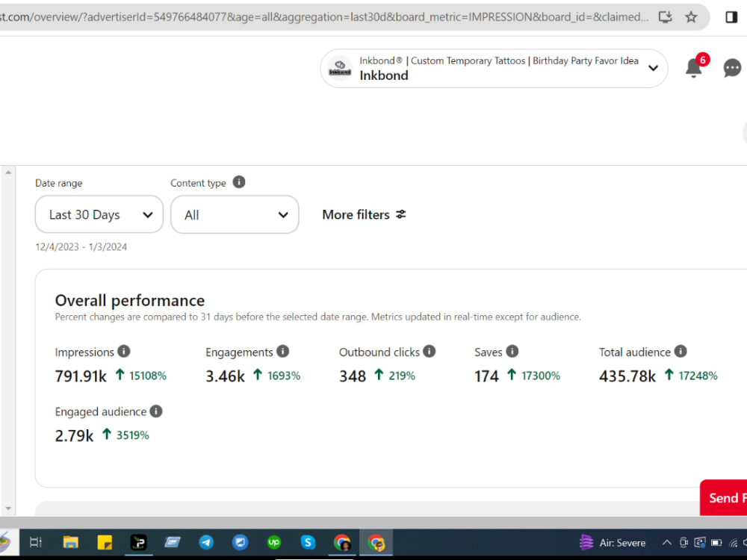This screenshot has height=560, width=747.
Task: Switch to the first Chrome taskbar icon
Action: (x=342, y=542)
